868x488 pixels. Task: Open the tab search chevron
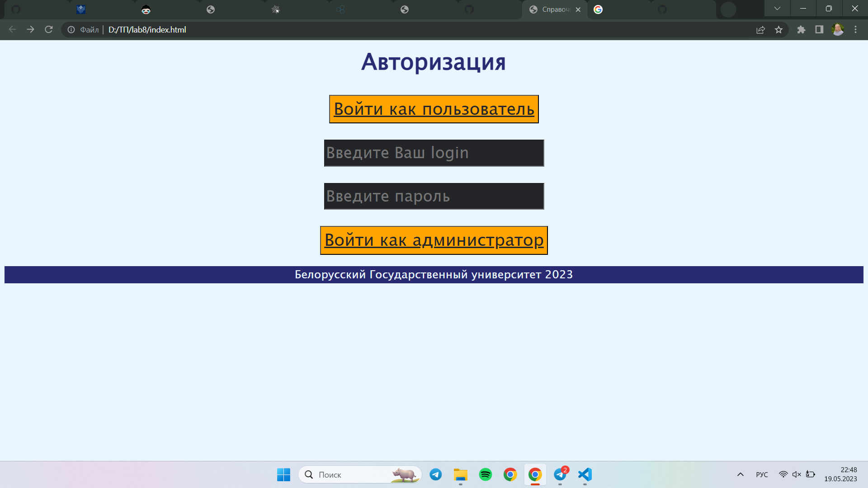pyautogui.click(x=777, y=8)
